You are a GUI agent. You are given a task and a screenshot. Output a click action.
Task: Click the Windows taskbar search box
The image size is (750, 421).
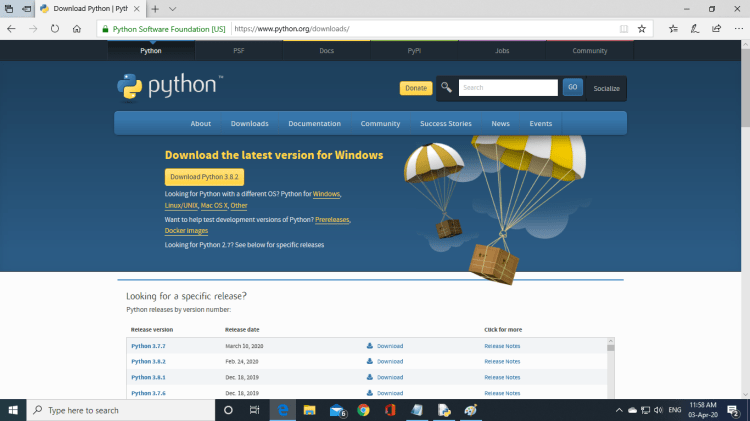[x=121, y=410]
